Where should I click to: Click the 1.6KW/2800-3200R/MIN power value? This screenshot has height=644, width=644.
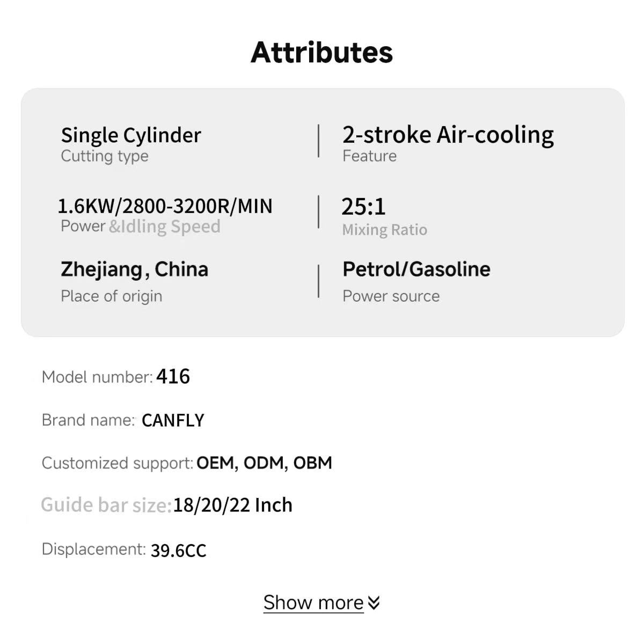tap(165, 206)
